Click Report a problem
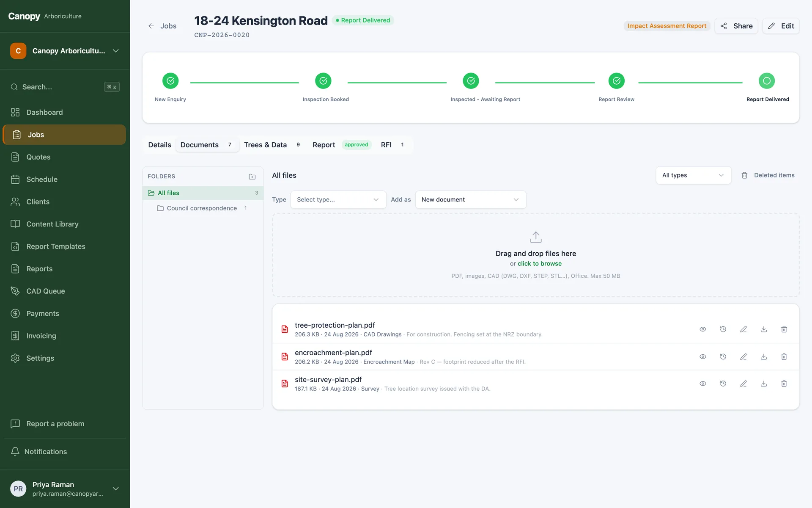This screenshot has width=812, height=508. pyautogui.click(x=64, y=424)
